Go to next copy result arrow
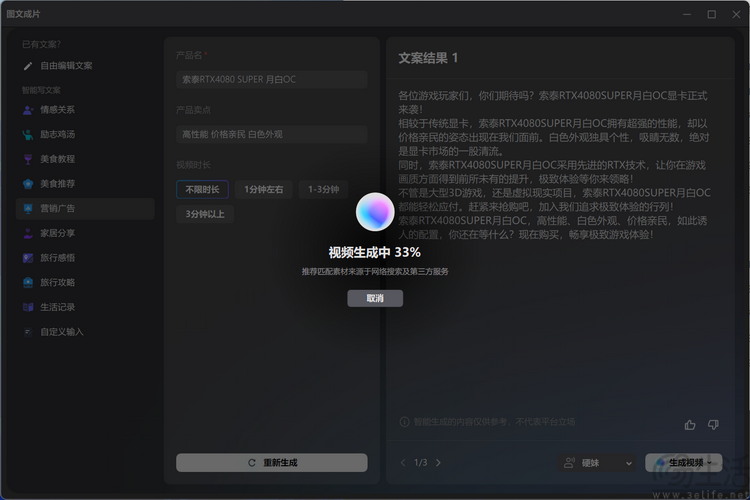750x500 pixels. [438, 463]
